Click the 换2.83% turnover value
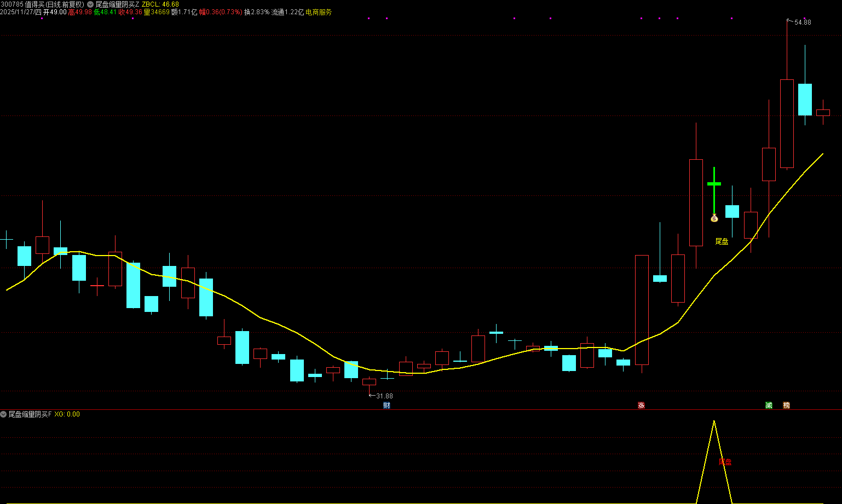Viewport: 842px width, 504px height. (x=257, y=12)
